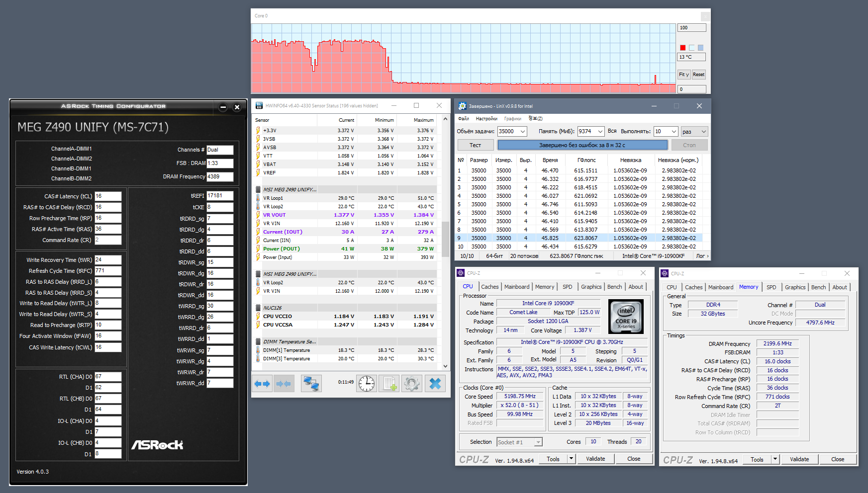Screen dimensions: 868x493
Task: Click the HWiNFO clock reset-timer icon
Action: click(x=367, y=384)
